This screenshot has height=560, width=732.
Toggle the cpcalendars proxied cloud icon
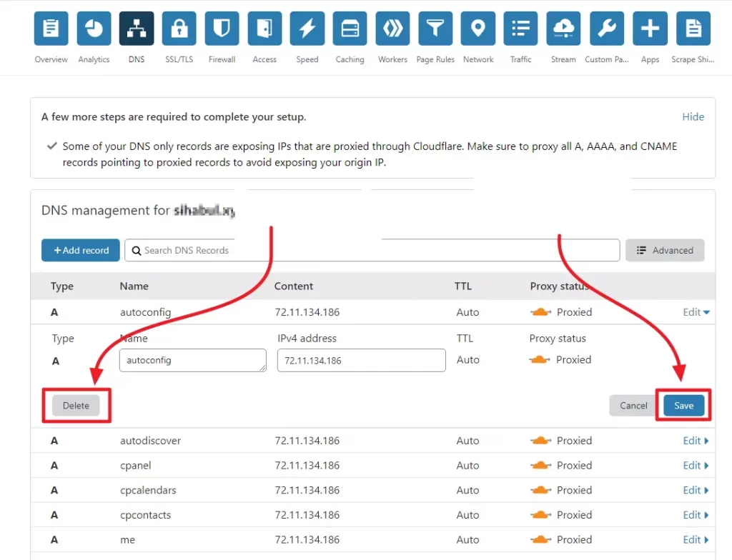(540, 490)
